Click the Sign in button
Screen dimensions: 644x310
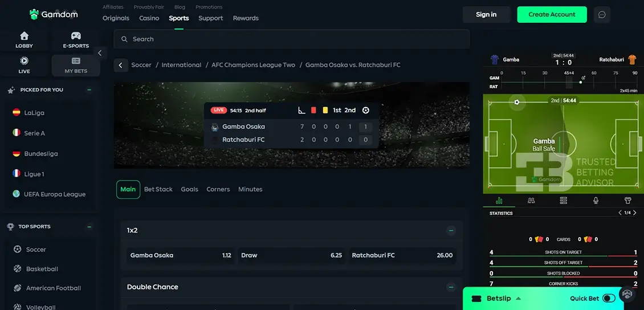pos(486,14)
